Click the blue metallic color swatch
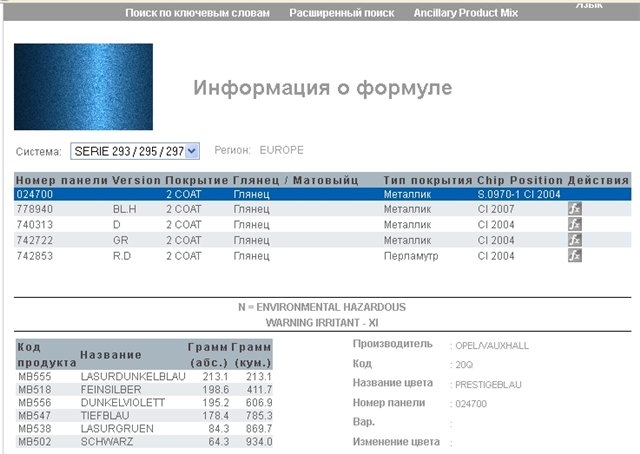The width and height of the screenshot is (640, 454). [83, 88]
